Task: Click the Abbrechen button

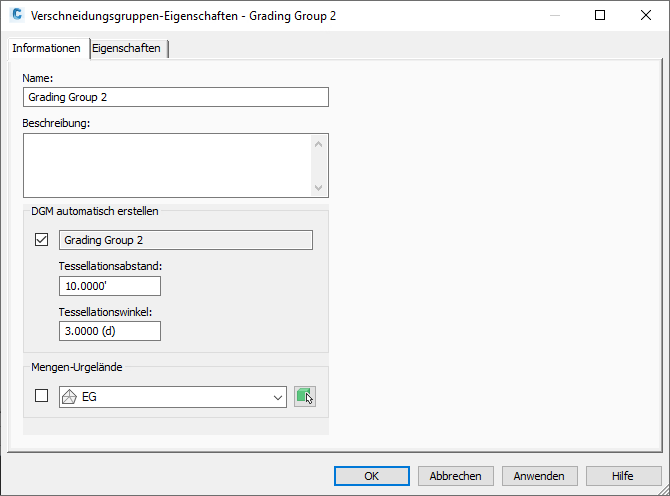Action: tap(456, 476)
